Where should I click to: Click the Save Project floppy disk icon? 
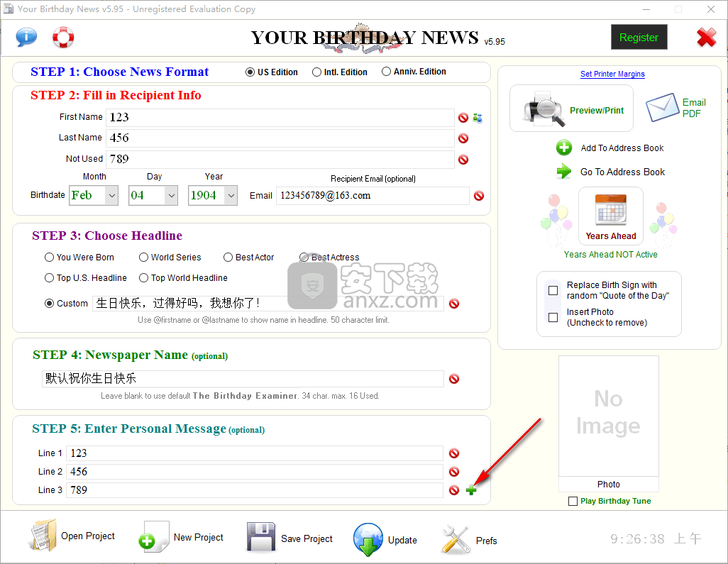coord(261,538)
